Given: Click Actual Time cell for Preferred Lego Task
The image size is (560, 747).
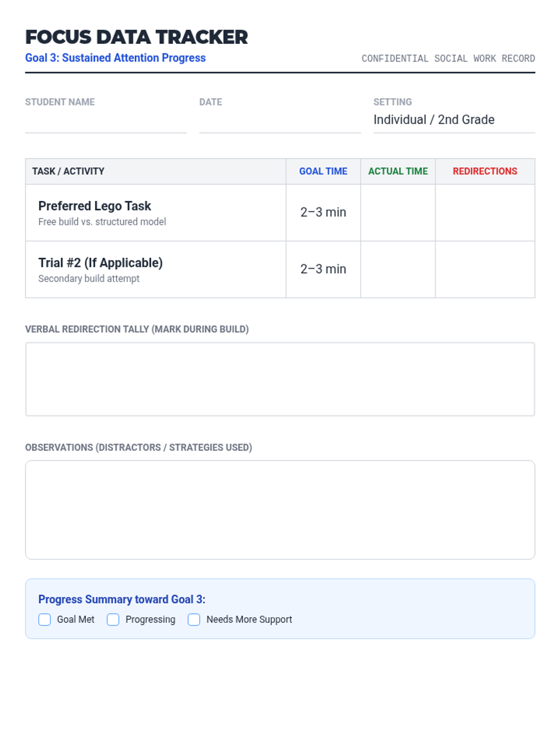Looking at the screenshot, I should [x=398, y=213].
